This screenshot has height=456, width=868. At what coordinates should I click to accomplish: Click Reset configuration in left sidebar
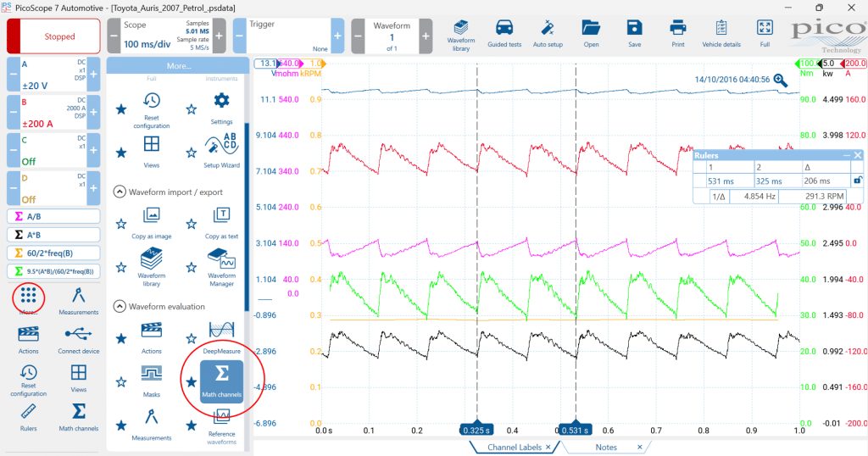[x=28, y=381]
